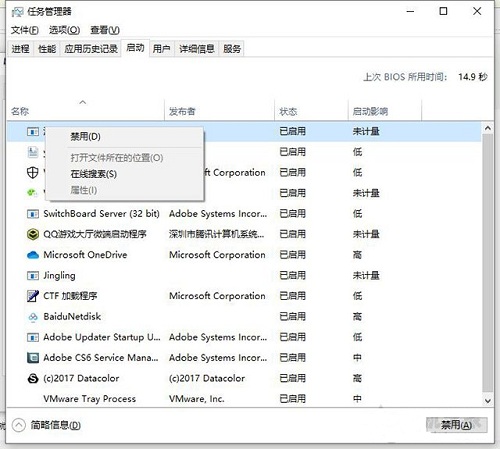Open the 选项(O) menu
This screenshot has height=449, width=500.
tap(64, 30)
